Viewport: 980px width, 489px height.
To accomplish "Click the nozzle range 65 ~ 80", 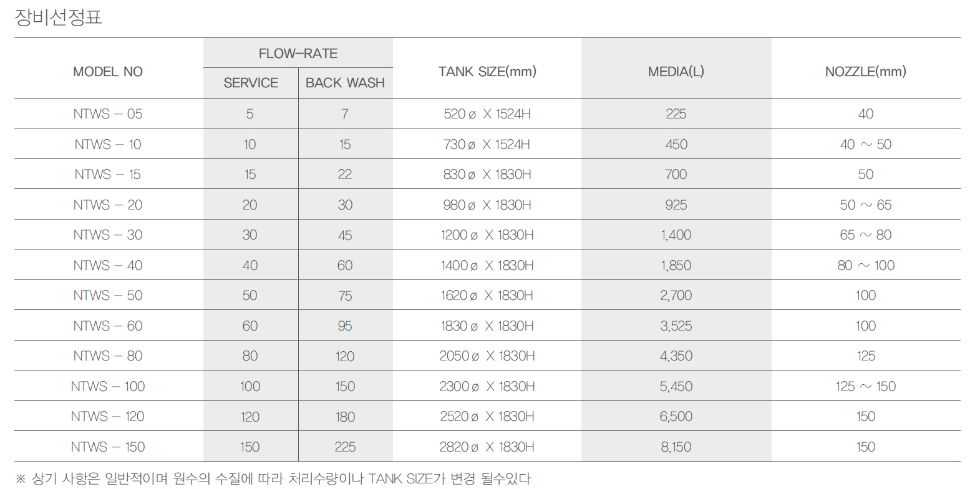I will pos(865,235).
